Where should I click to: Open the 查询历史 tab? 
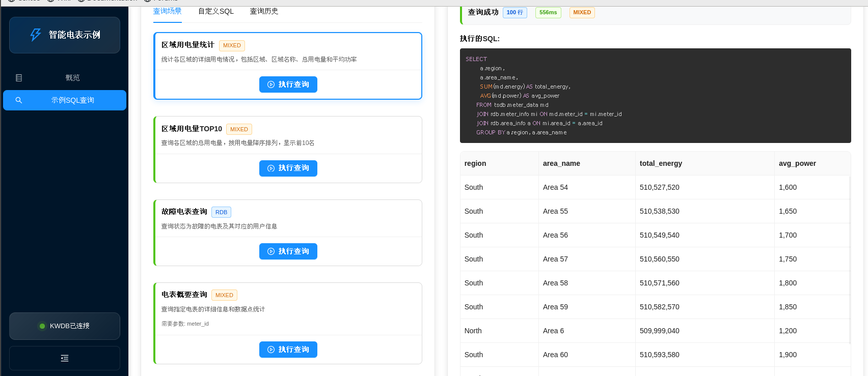[x=264, y=11]
